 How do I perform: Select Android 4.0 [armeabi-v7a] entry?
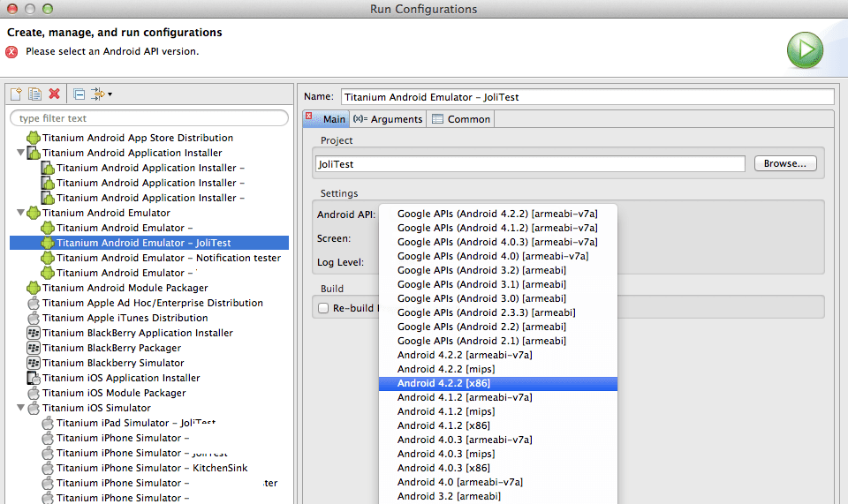(x=498, y=482)
